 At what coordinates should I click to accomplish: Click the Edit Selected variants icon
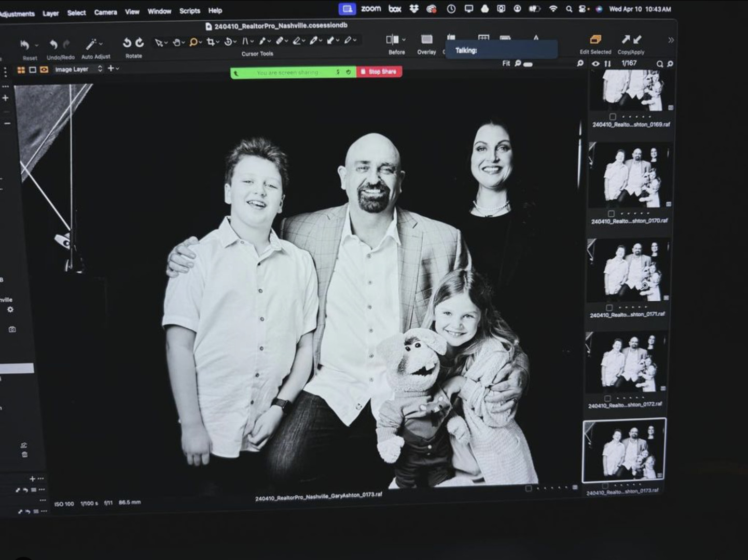(x=595, y=40)
